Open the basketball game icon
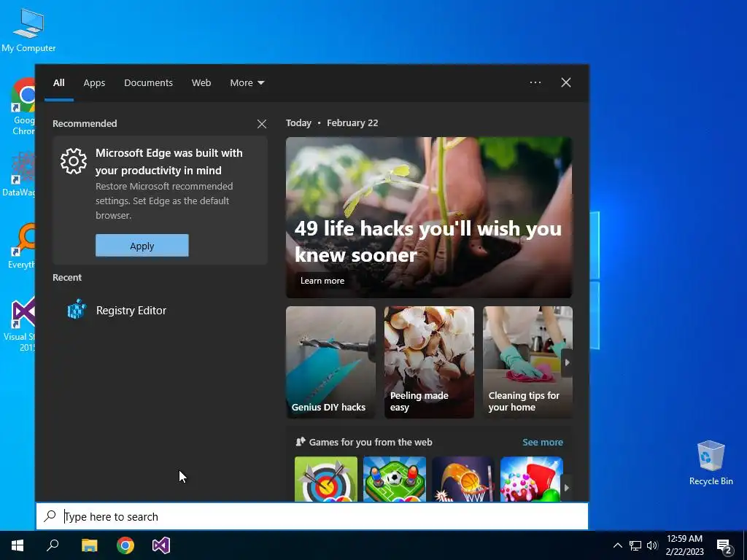Viewport: 747px width, 560px height. coord(463,479)
